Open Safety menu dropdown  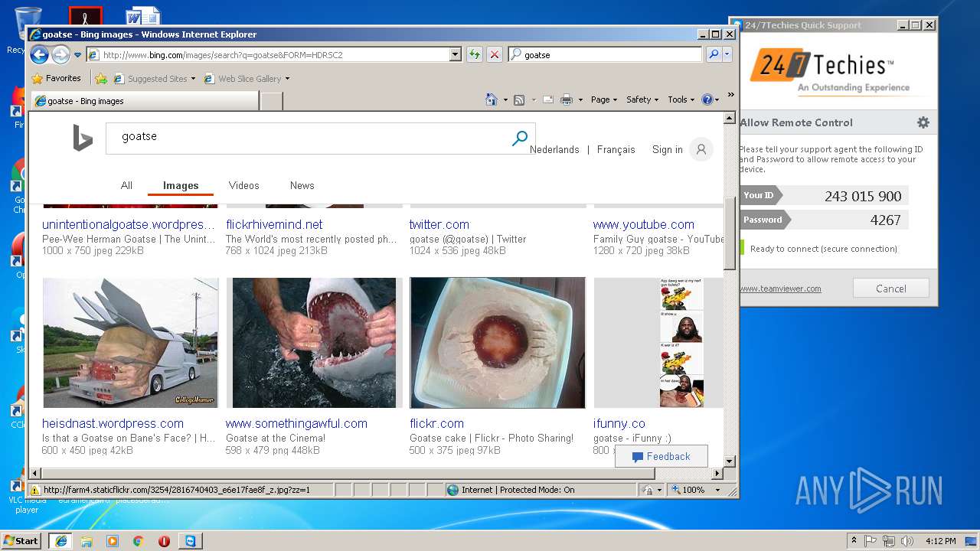[642, 99]
